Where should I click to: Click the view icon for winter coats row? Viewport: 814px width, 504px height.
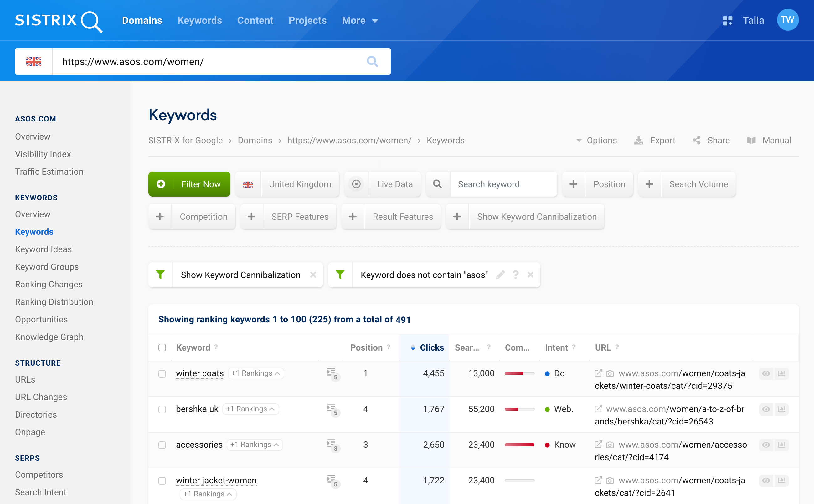coord(766,373)
